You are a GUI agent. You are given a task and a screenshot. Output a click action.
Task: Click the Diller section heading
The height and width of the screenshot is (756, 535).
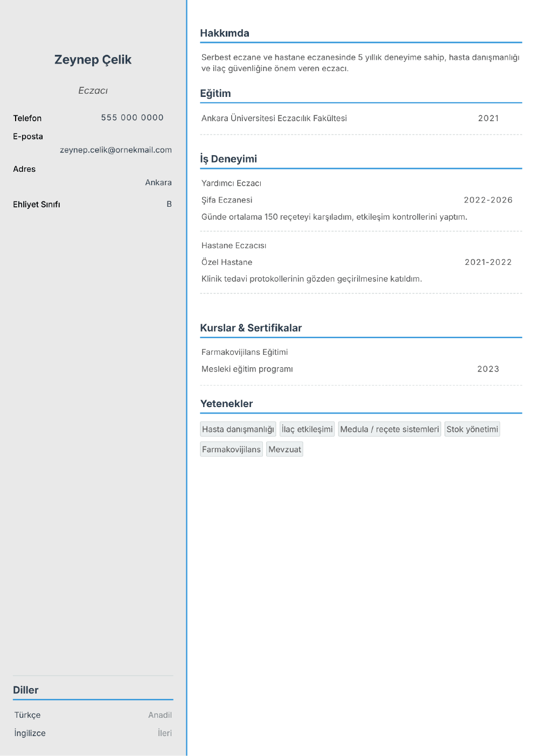coord(26,690)
